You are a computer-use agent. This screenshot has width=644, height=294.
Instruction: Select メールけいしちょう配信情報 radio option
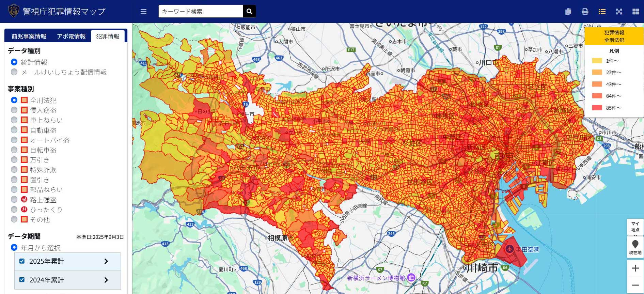click(14, 72)
